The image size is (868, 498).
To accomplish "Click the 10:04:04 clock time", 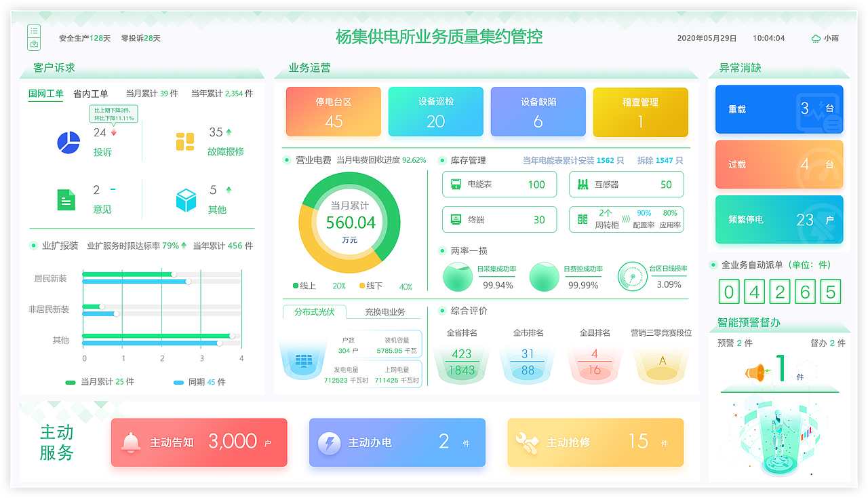I will [768, 39].
